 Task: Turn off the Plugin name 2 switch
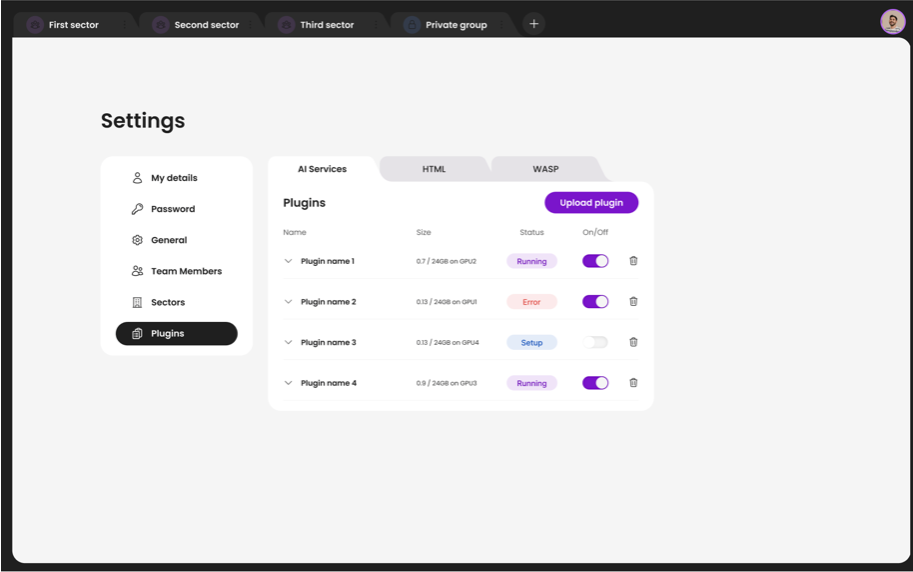595,301
